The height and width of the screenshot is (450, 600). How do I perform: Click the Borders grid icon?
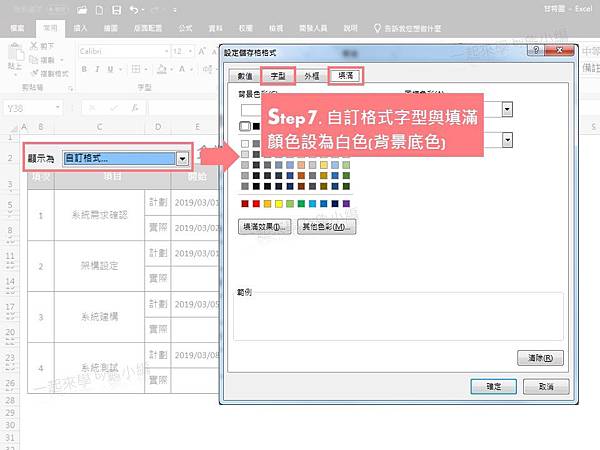[136, 69]
